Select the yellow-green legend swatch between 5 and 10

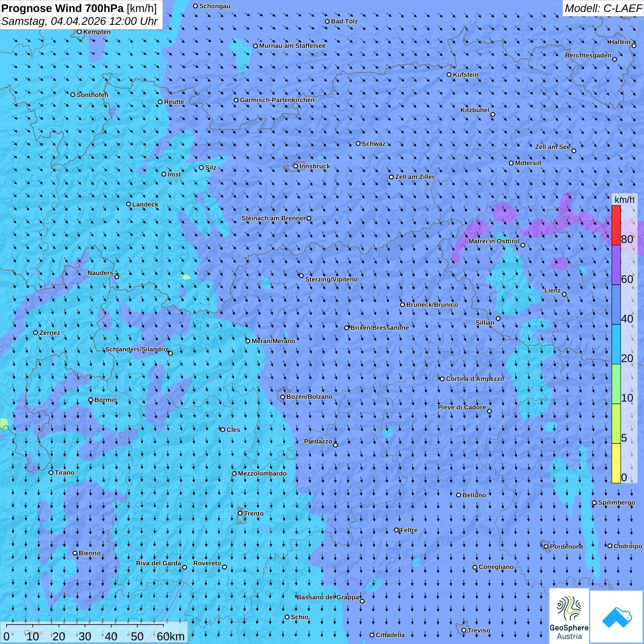pyautogui.click(x=616, y=424)
